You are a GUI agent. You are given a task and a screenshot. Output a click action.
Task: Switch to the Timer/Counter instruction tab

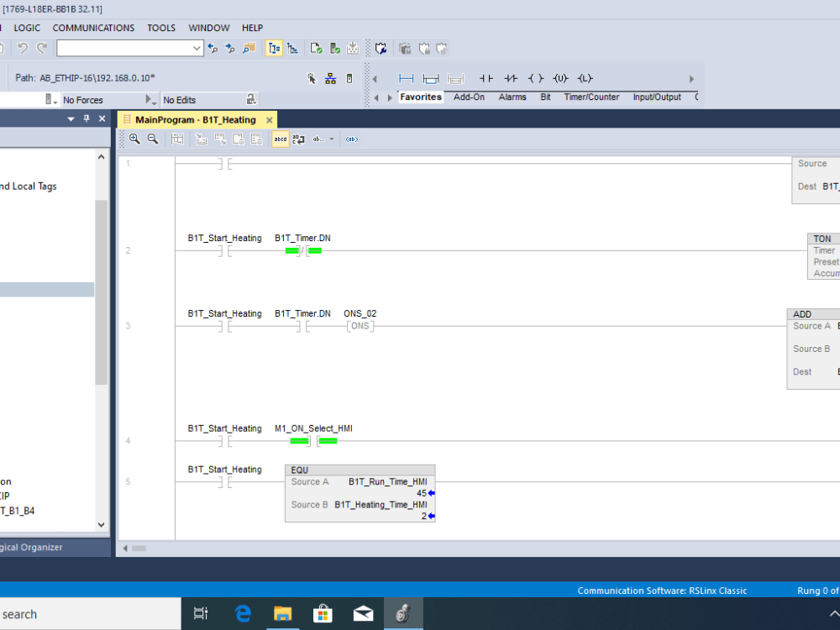[591, 97]
